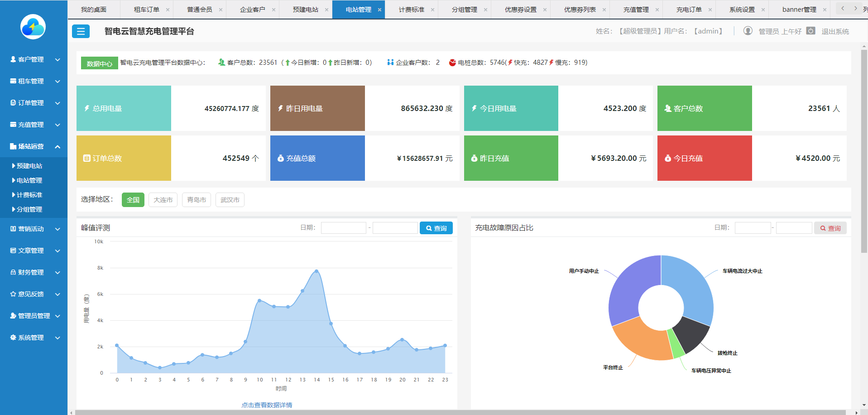The image size is (868, 415).
Task: Click the 拔枪终止 dark slice in pie chart
Action: click(691, 334)
